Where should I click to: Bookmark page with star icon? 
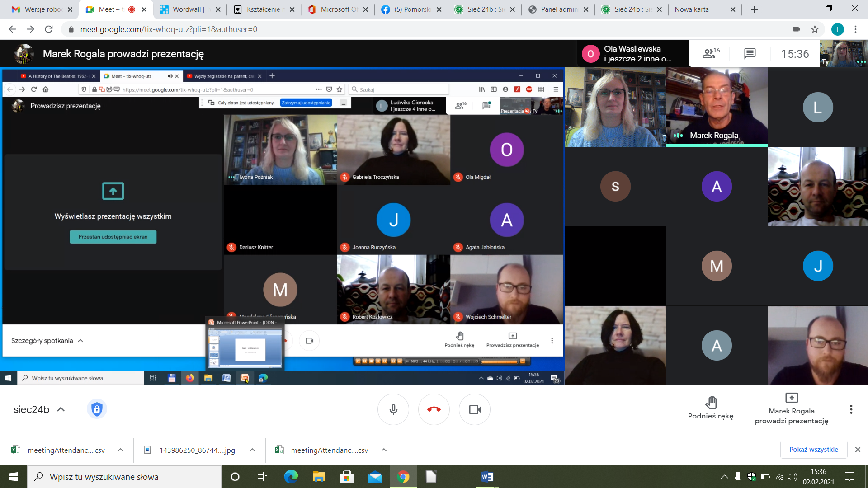pyautogui.click(x=815, y=29)
